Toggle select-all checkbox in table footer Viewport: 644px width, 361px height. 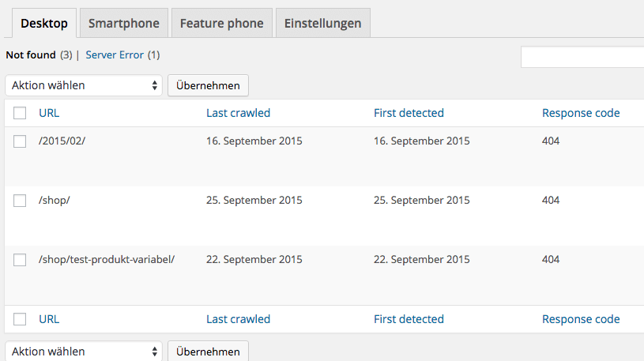pyautogui.click(x=21, y=320)
